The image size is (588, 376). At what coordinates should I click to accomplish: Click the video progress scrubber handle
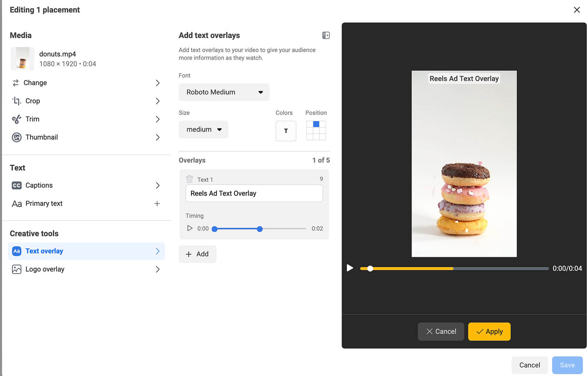(x=370, y=268)
